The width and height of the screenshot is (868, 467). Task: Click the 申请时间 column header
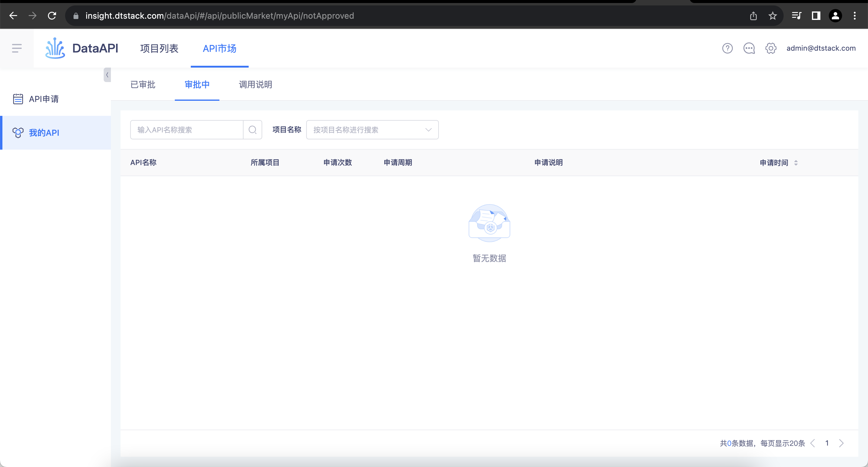(774, 163)
